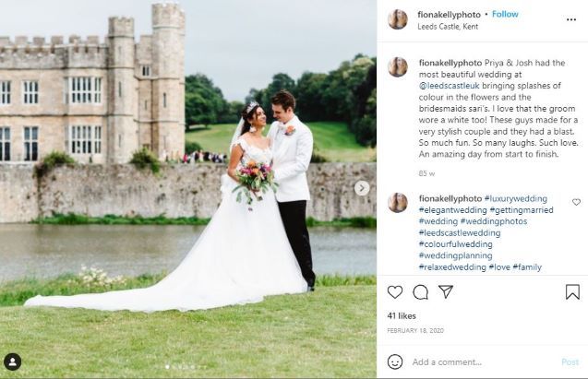
Task: Open the #leedscastlewedding hashtag
Action: [x=460, y=233]
